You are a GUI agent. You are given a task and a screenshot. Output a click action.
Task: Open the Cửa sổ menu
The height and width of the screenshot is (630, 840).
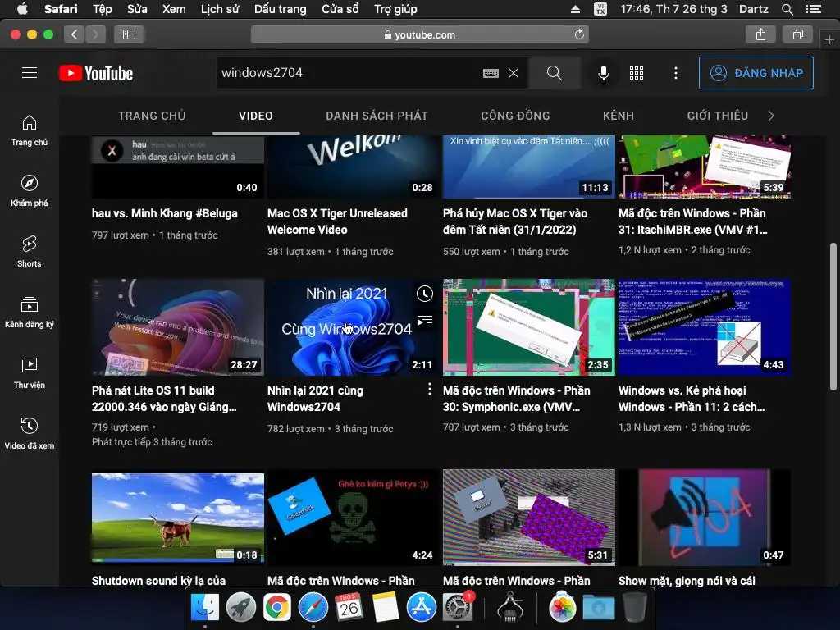point(340,9)
